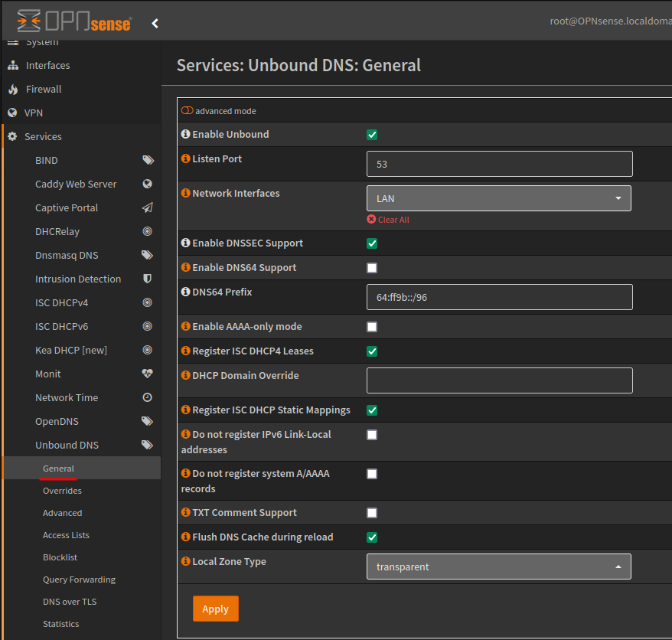Check Do not register system A/AAAA records
672x640 pixels.
tap(372, 474)
